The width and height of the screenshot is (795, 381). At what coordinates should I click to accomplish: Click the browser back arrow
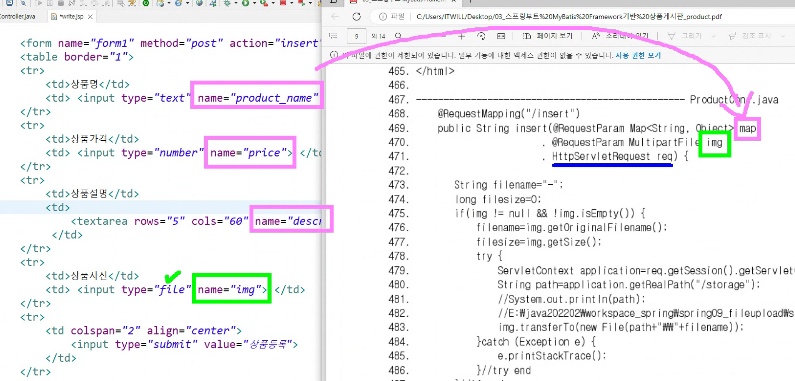(x=335, y=17)
